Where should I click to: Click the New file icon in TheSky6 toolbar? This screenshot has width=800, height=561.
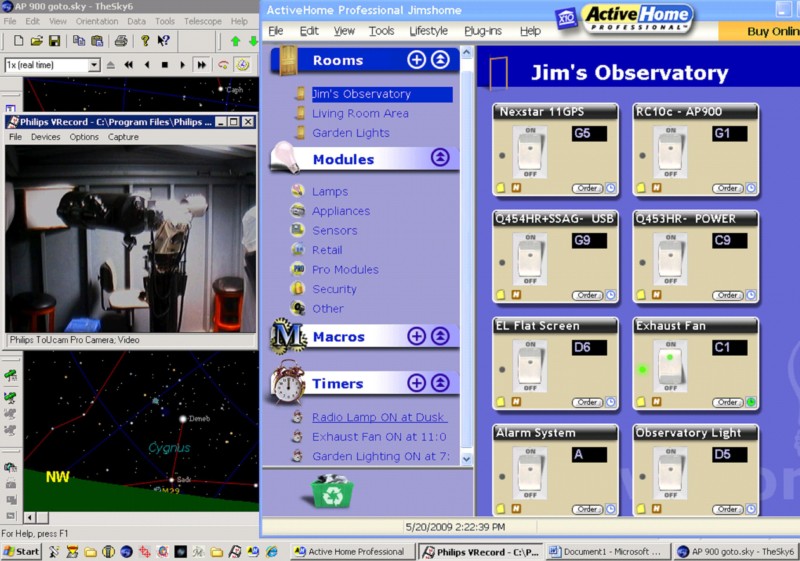(18, 41)
